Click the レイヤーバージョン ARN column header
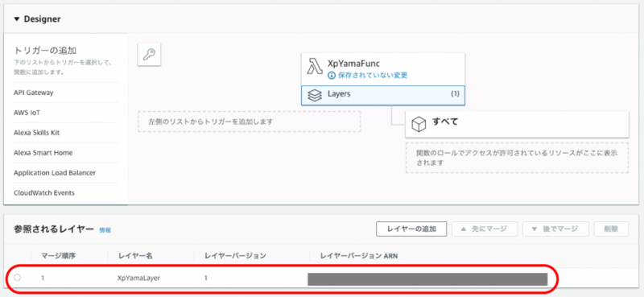Image resolution: width=644 pixels, height=297 pixels. coord(358,256)
